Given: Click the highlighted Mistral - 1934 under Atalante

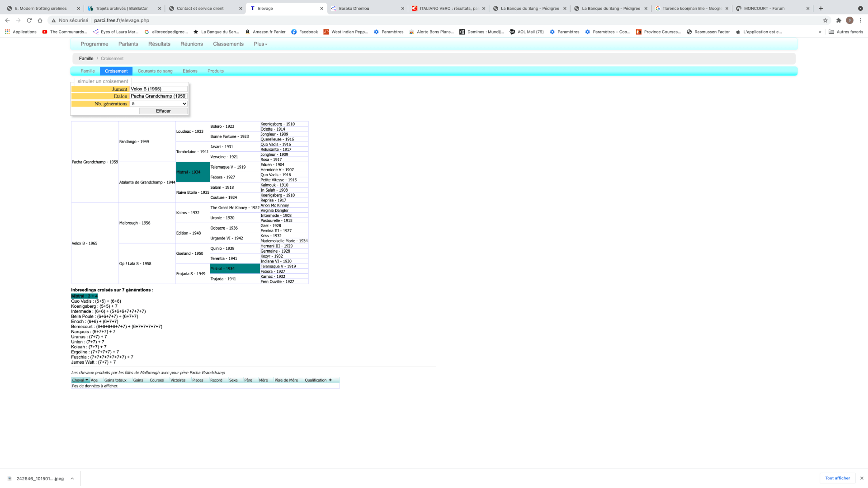Looking at the screenshot, I should (x=193, y=172).
